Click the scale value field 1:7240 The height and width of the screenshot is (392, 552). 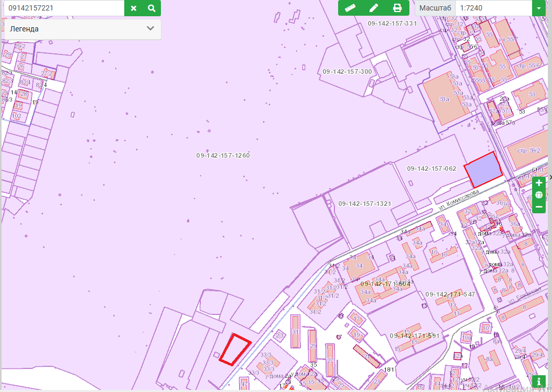(x=493, y=8)
